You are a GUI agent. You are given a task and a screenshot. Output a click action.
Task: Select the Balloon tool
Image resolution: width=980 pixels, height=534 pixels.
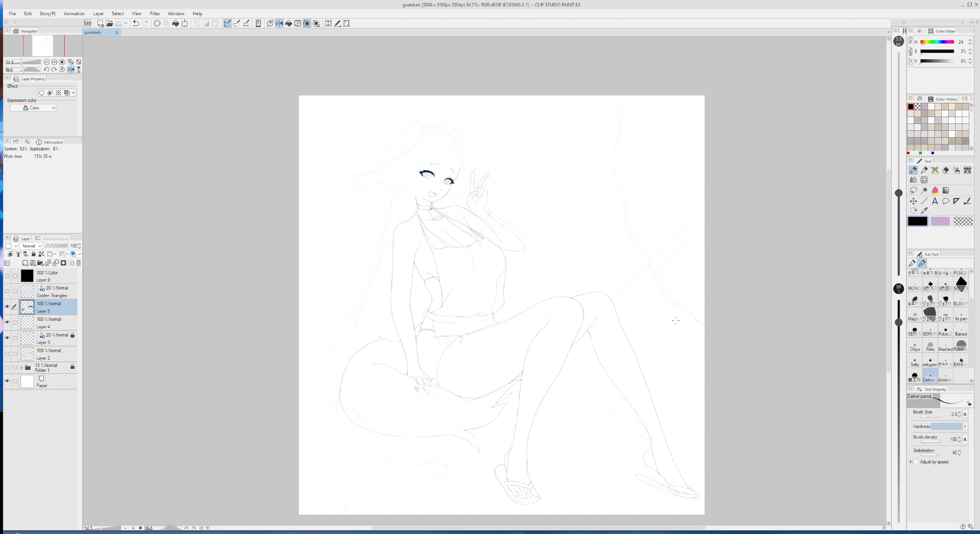946,201
